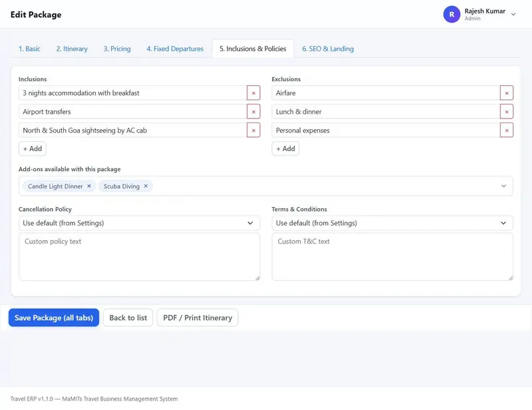Viewport: 532px width, 410px height.
Task: Edit the 'Personal expenses' exclusion field
Action: point(386,130)
